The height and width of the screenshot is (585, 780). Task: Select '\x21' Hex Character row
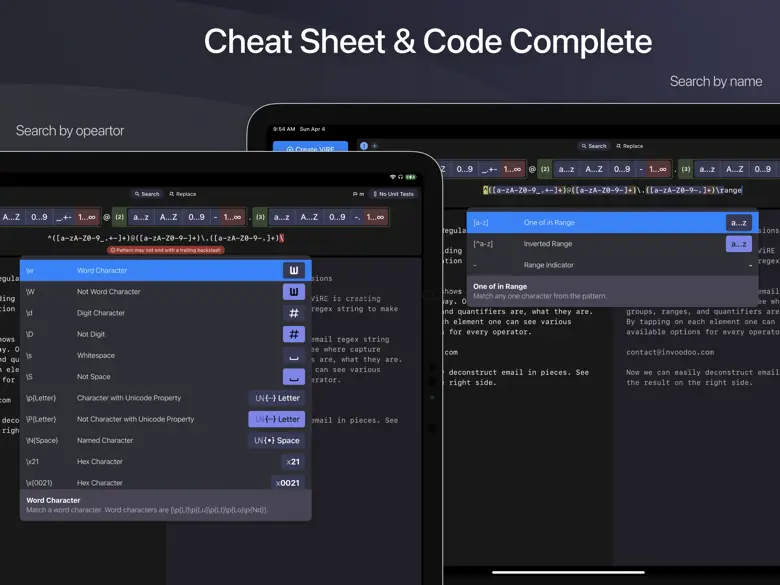click(166, 462)
